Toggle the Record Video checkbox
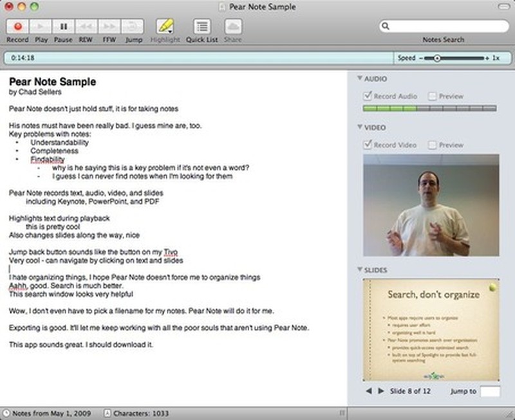Screen dimensions: 515x420 [368, 144]
